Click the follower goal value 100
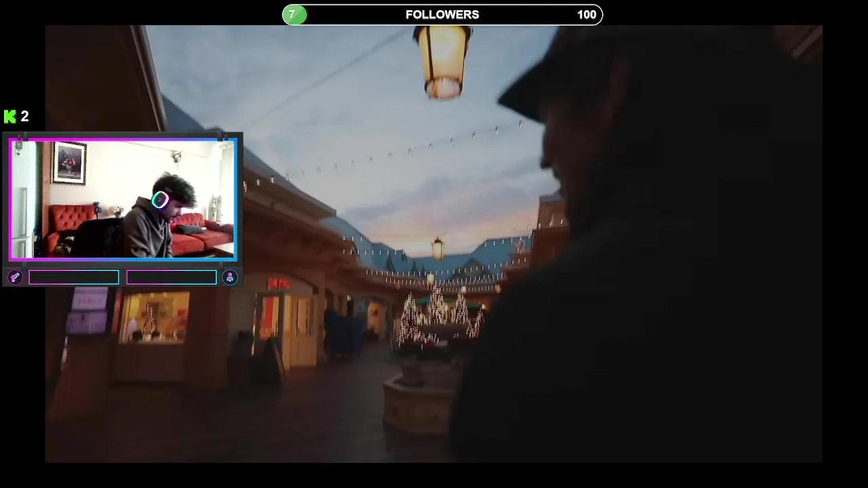 pyautogui.click(x=587, y=14)
